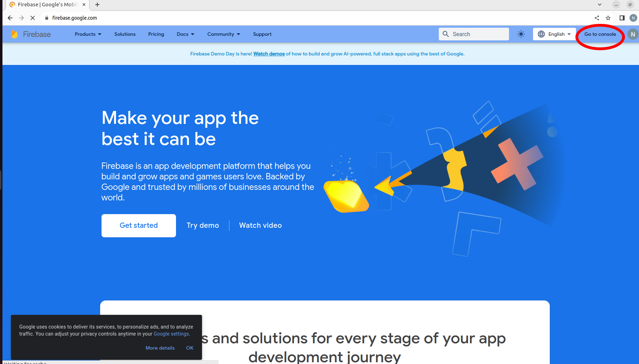Click the browser share icon
639x364 pixels.
pos(596,18)
